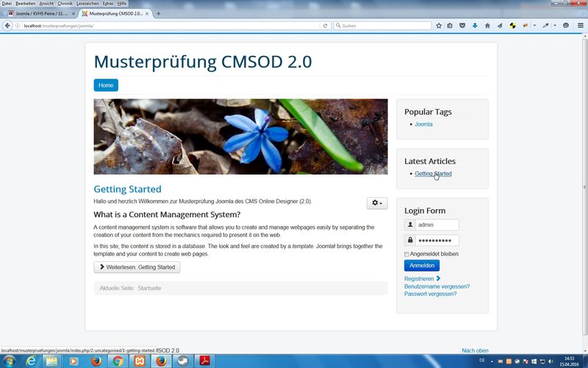The width and height of the screenshot is (588, 368).
Task: Click the DE language indicator in tray
Action: 482,361
